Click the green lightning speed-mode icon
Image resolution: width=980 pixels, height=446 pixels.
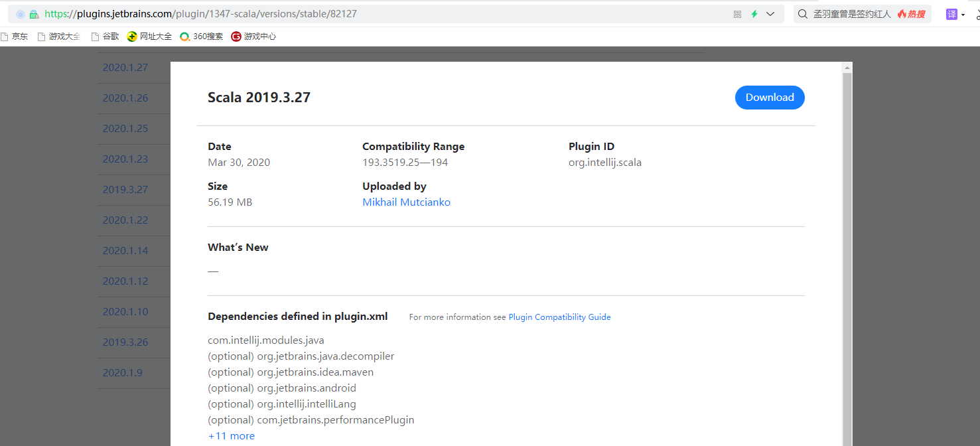coord(754,14)
